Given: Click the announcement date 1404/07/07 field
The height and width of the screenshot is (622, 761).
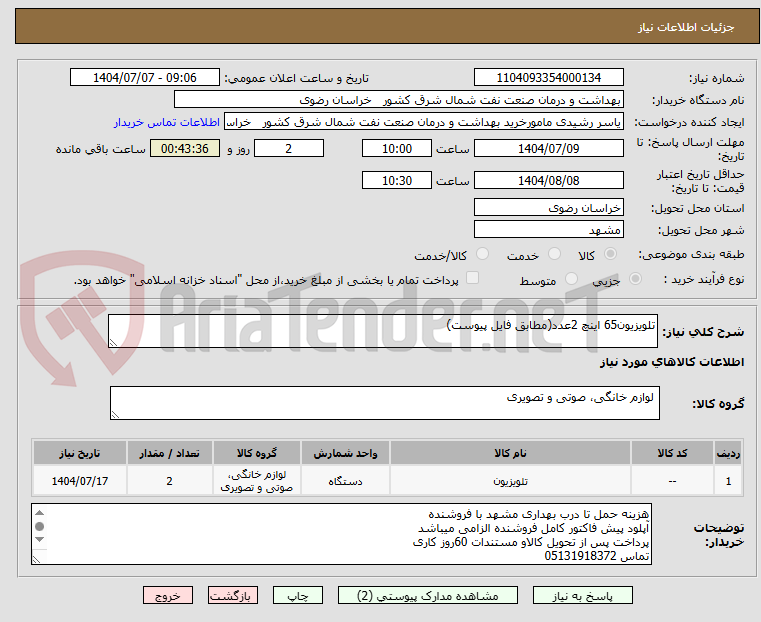Looking at the screenshot, I should (x=145, y=78).
